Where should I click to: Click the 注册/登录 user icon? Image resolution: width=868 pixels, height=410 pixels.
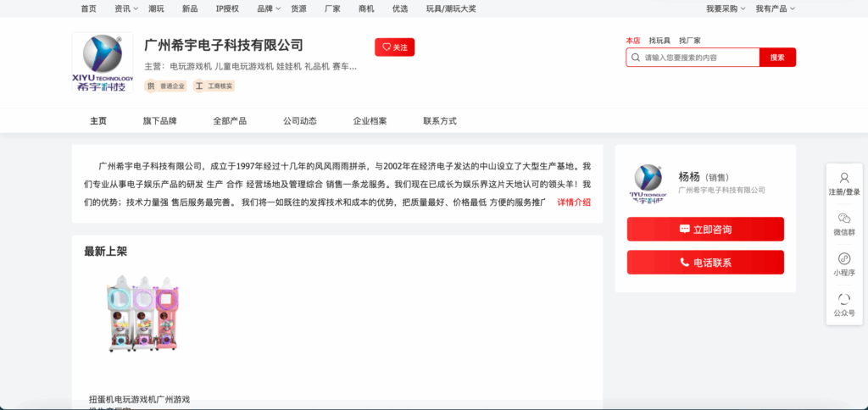844,178
